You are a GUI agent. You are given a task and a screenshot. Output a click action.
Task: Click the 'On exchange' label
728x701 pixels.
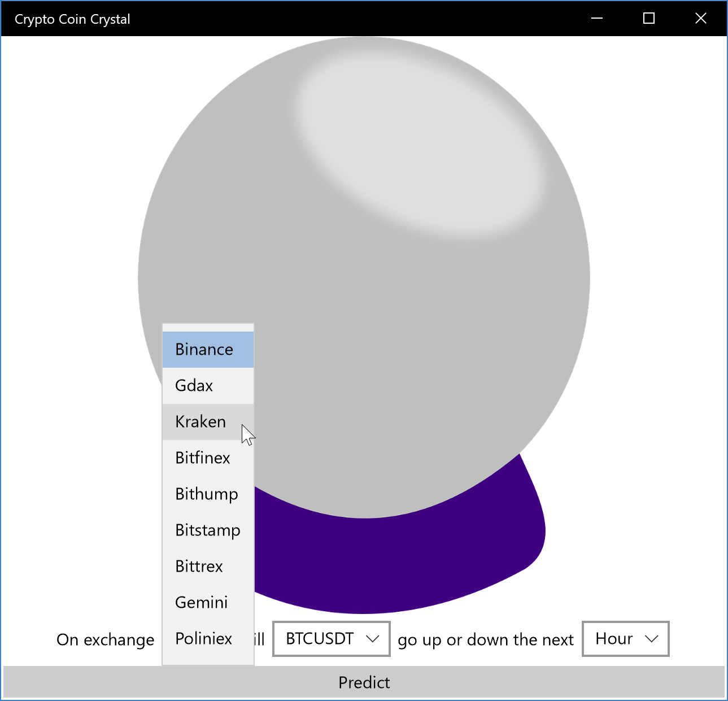pos(106,640)
